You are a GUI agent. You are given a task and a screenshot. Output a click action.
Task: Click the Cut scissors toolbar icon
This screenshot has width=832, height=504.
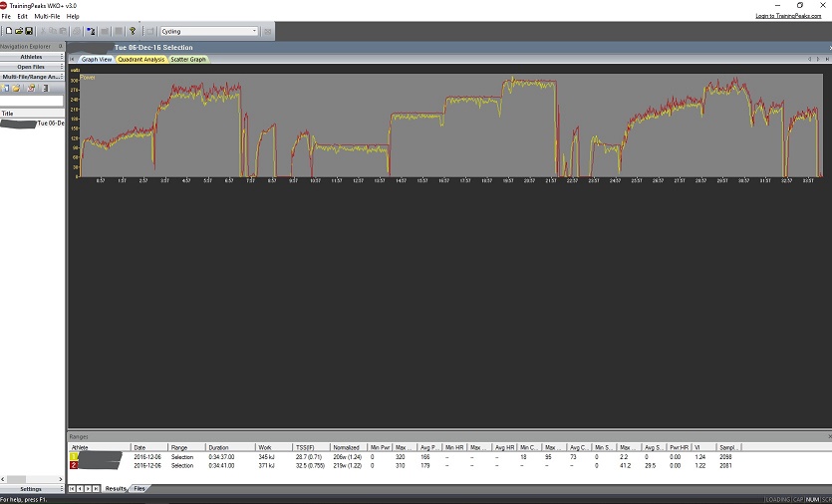click(x=44, y=31)
